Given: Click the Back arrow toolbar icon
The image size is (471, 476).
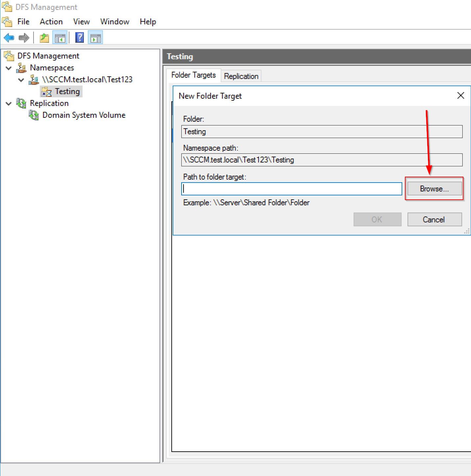Looking at the screenshot, I should (9, 38).
